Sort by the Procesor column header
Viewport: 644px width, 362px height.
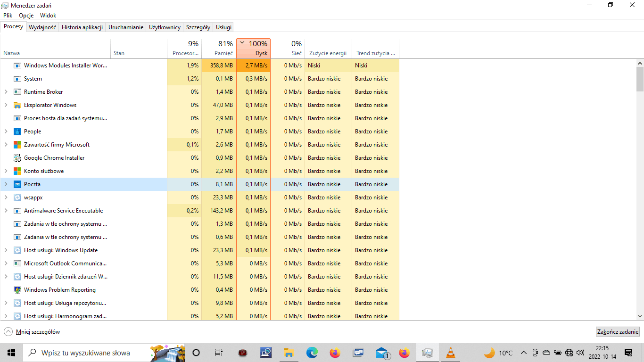(x=184, y=49)
